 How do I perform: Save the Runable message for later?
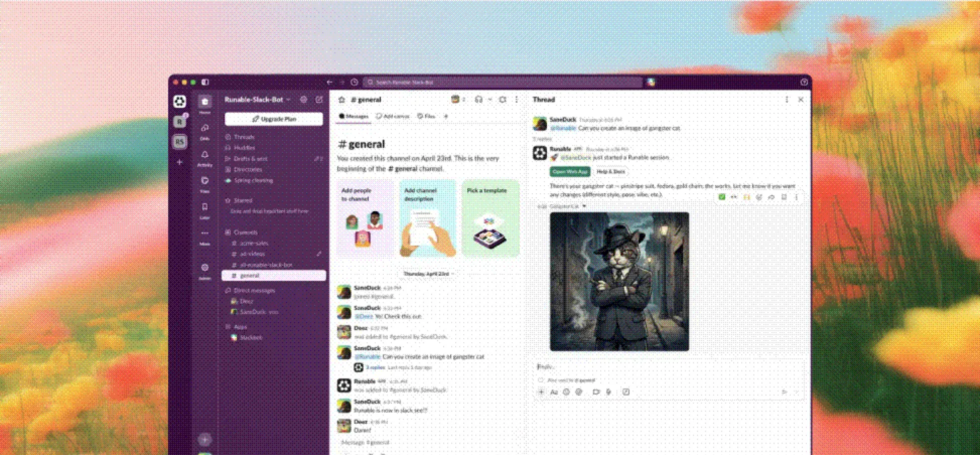pyautogui.click(x=784, y=197)
